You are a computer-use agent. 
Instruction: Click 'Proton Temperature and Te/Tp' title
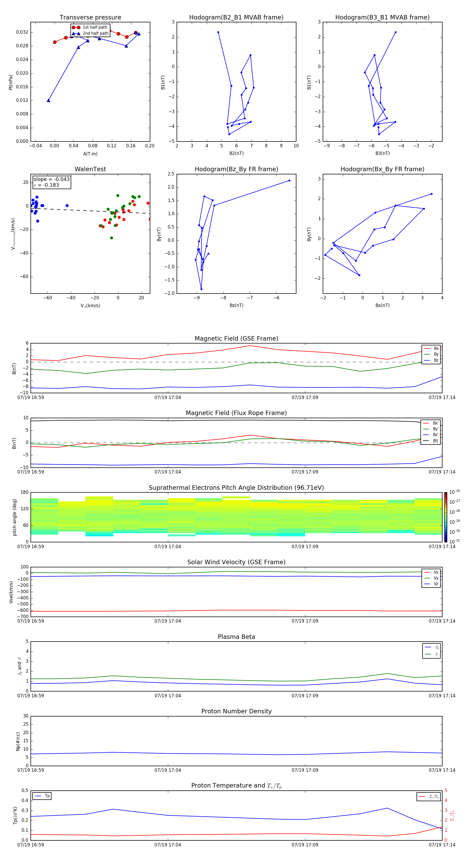[236, 786]
